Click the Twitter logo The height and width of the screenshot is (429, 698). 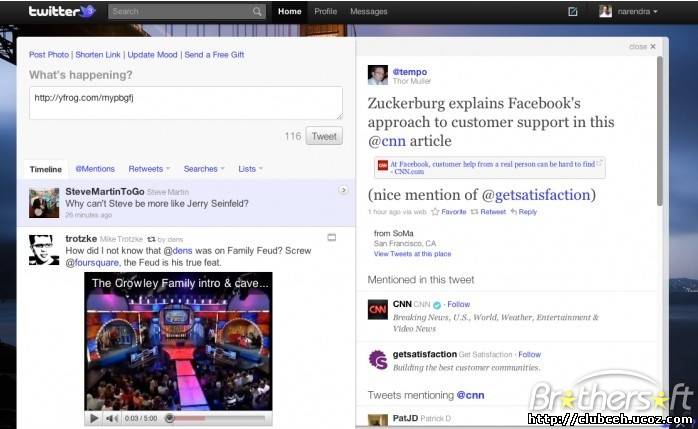tap(61, 11)
